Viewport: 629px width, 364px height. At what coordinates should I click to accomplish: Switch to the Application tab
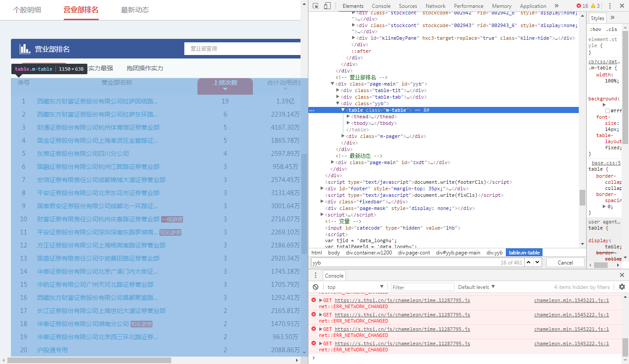pos(533,6)
